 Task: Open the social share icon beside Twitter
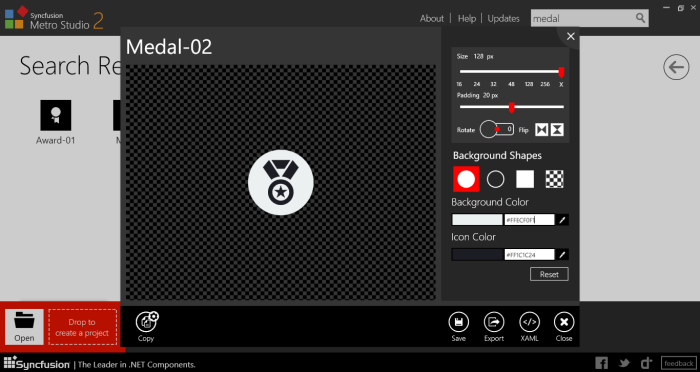(646, 363)
